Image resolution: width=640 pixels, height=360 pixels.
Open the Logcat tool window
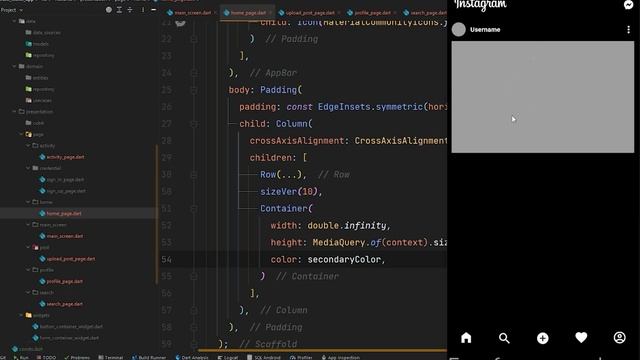click(x=228, y=357)
